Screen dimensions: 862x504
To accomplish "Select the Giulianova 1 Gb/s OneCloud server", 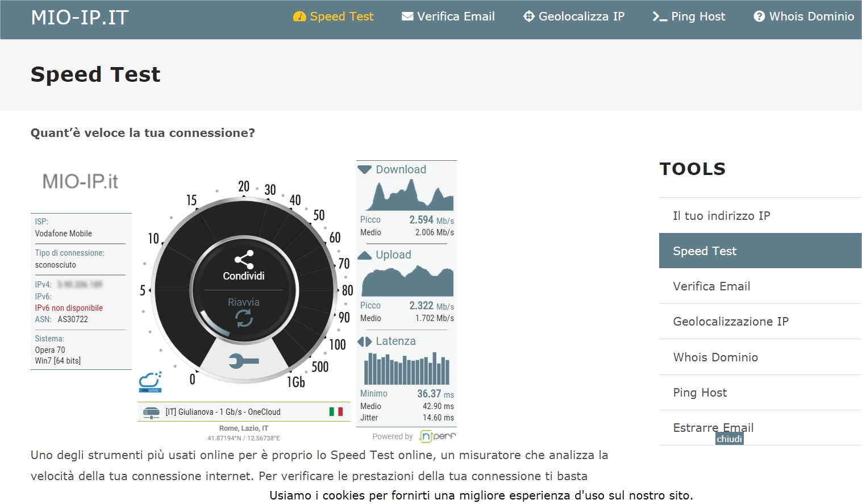I will tap(244, 412).
